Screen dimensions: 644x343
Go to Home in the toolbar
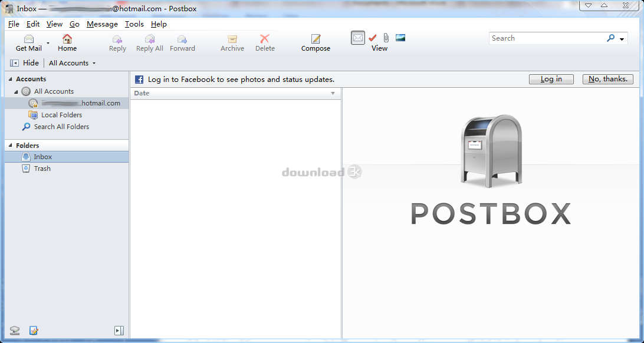(67, 39)
